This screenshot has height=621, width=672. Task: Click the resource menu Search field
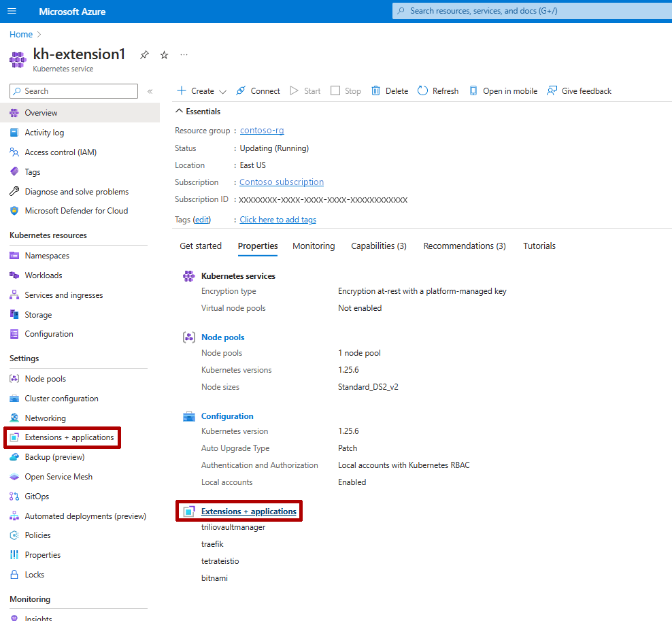pos(73,90)
